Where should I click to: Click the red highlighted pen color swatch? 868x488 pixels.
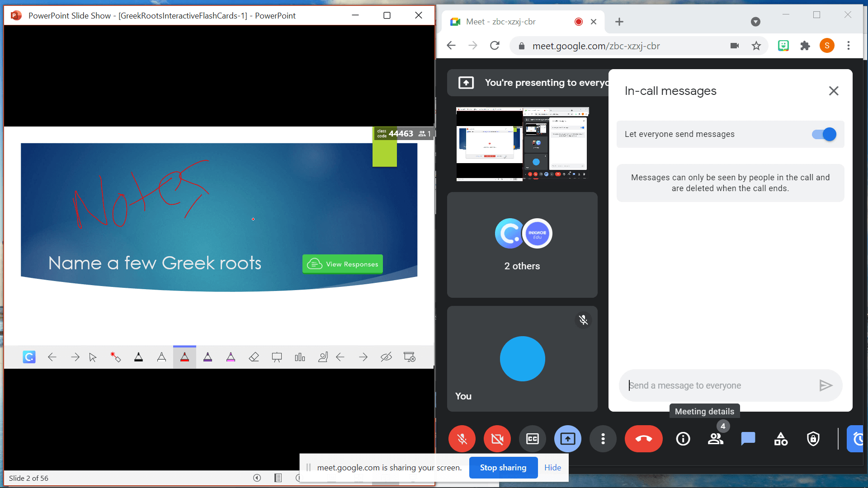pyautogui.click(x=184, y=357)
